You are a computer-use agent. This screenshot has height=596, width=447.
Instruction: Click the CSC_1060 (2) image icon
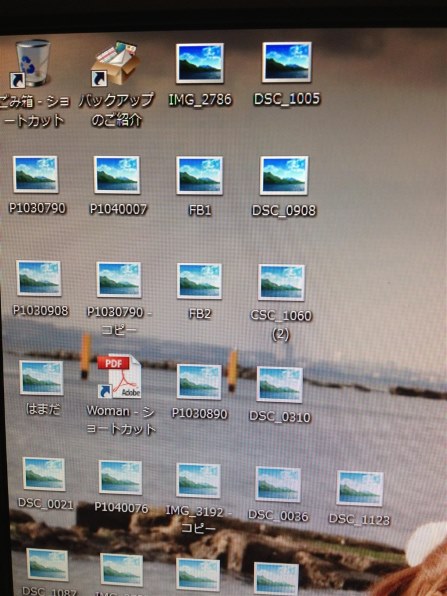coord(281,283)
